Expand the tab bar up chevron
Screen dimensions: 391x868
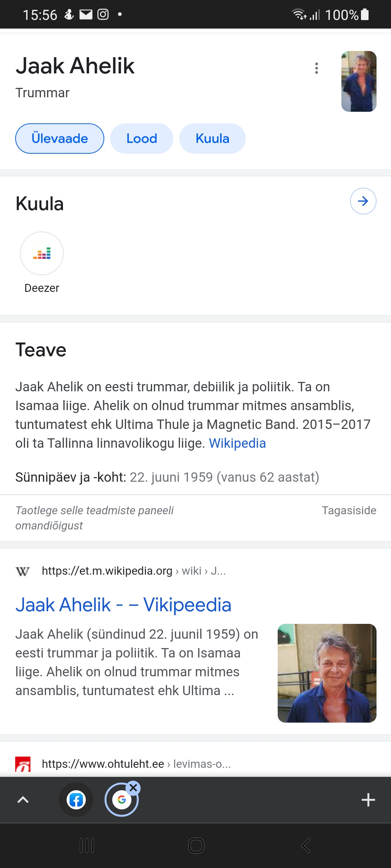pos(23,800)
